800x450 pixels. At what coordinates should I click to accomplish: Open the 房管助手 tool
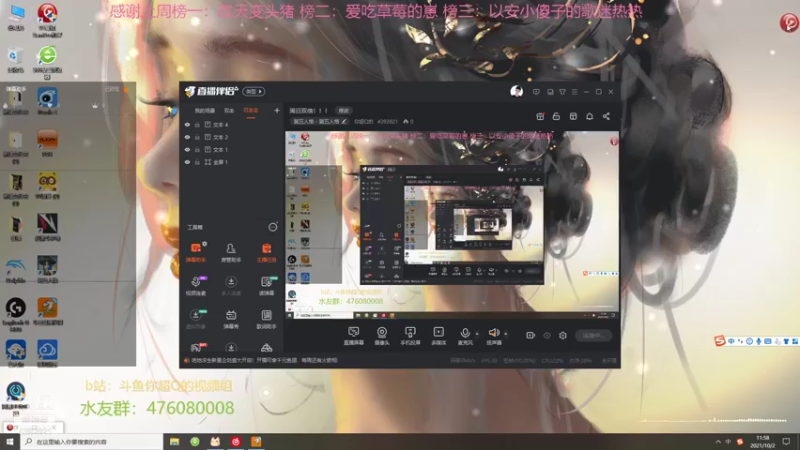click(231, 253)
